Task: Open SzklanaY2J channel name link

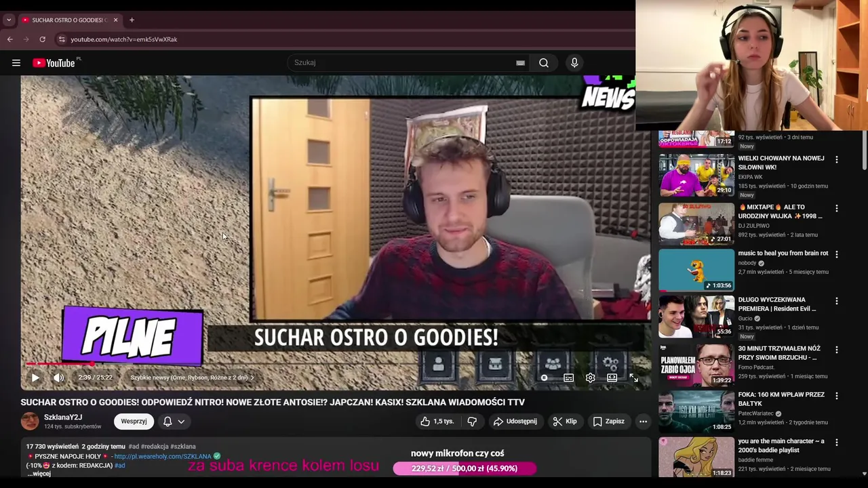Action: pyautogui.click(x=63, y=418)
